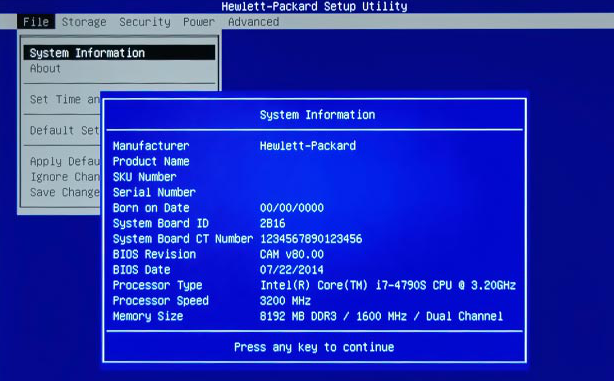The image size is (614, 381).
Task: Click the Hewlett-Packard Setup Utility title
Action: click(x=314, y=6)
